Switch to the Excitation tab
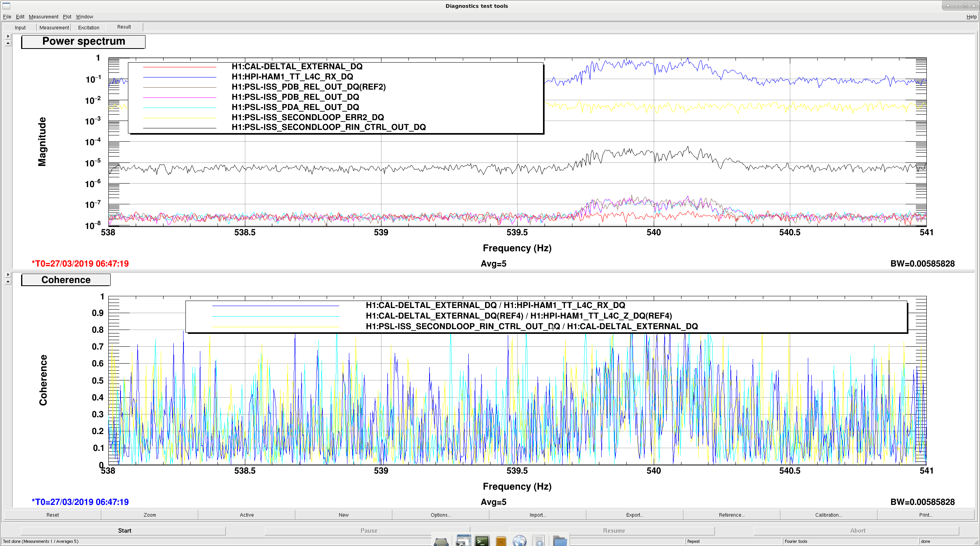 pyautogui.click(x=89, y=27)
